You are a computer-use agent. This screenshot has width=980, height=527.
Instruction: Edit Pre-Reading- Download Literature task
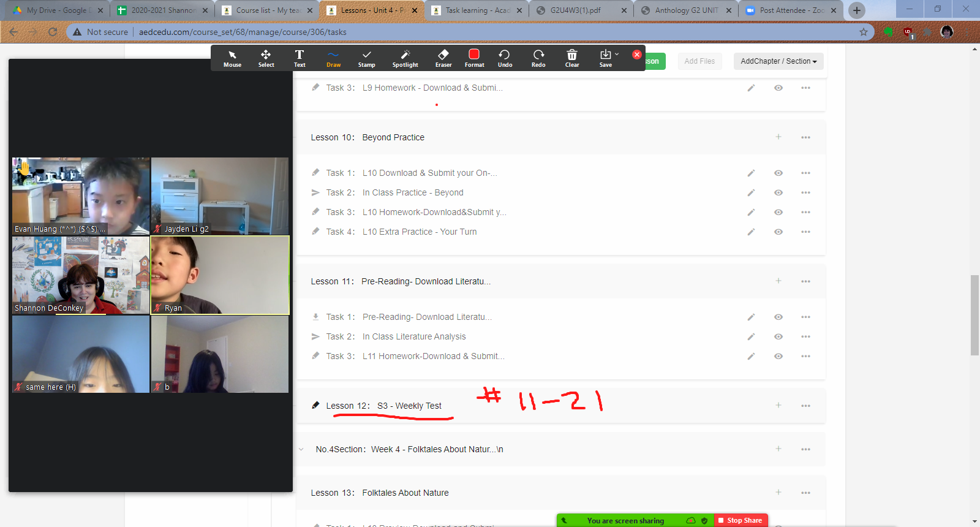pyautogui.click(x=751, y=317)
